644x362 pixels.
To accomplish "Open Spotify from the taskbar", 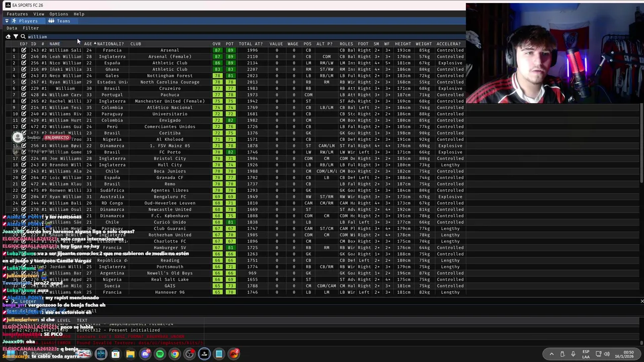I will [x=160, y=354].
